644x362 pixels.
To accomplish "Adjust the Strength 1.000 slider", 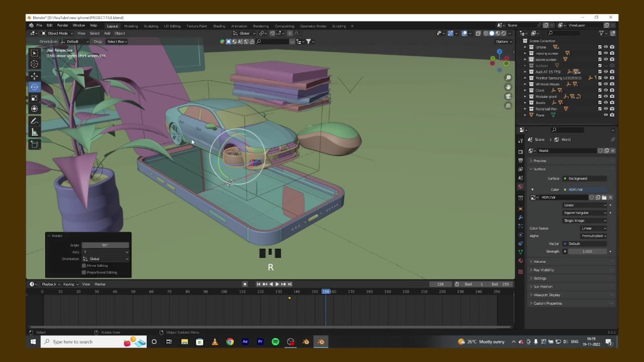I will (587, 251).
